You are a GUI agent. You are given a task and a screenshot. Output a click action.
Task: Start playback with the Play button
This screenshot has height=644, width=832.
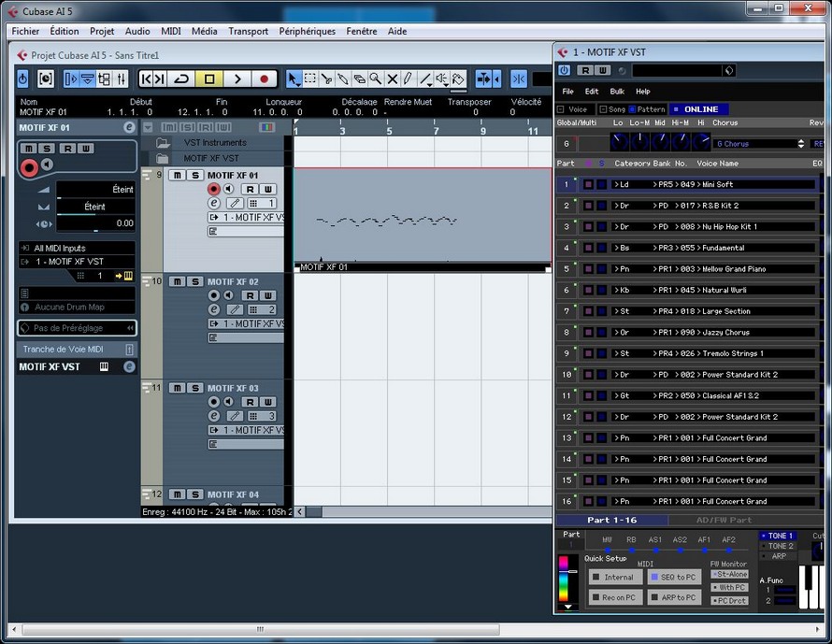(237, 79)
